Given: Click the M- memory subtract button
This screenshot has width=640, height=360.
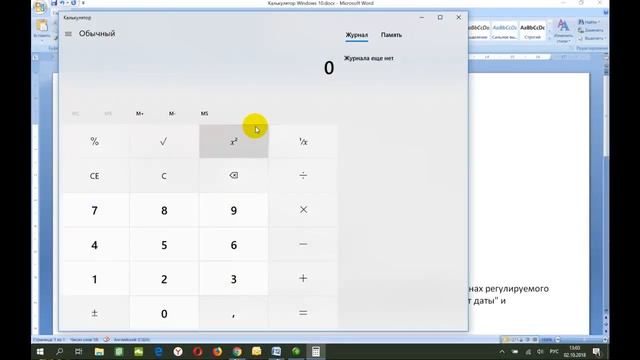Looking at the screenshot, I should 172,113.
